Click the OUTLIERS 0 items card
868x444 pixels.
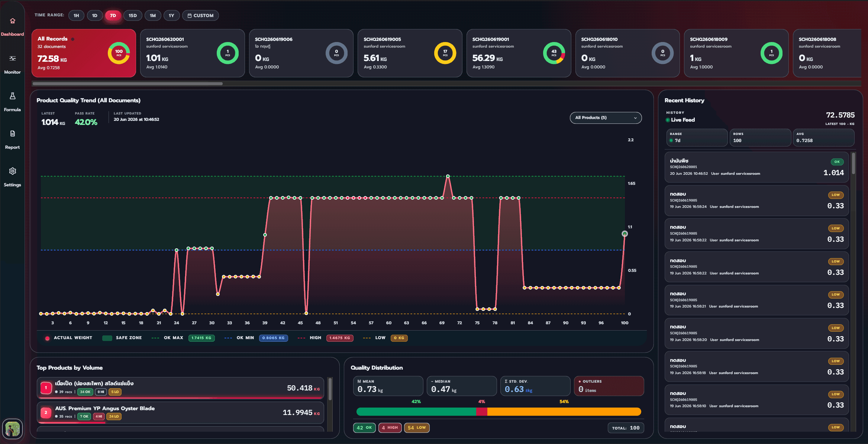[609, 386]
